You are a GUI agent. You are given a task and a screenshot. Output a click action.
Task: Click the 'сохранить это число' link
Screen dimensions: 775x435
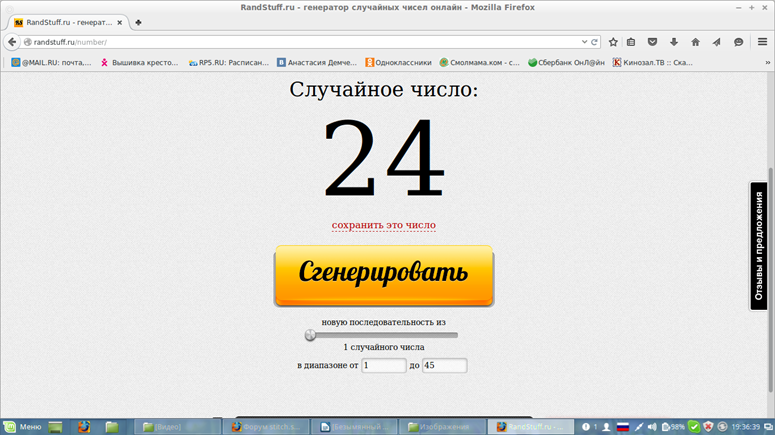384,225
